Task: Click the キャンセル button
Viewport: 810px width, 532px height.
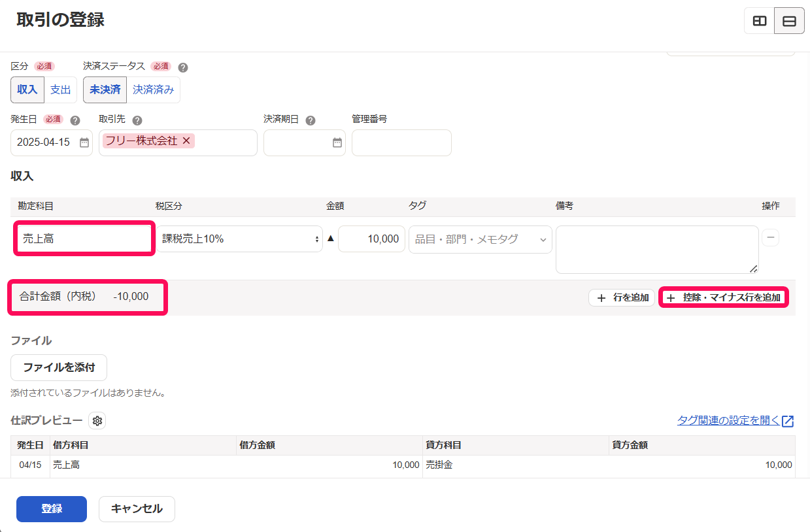Action: [x=137, y=508]
